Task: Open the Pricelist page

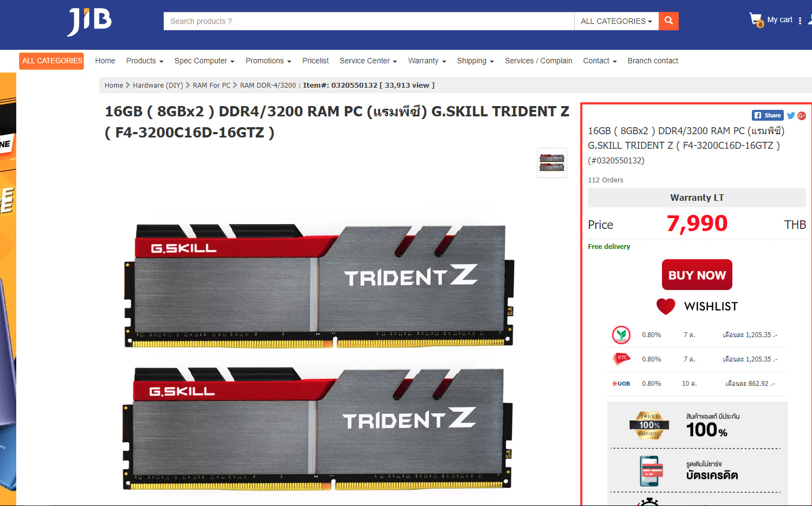Action: pos(315,61)
